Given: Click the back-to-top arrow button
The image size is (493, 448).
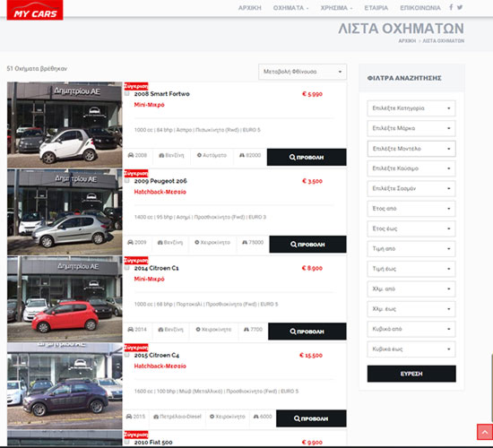Looking at the screenshot, I should 485,432.
